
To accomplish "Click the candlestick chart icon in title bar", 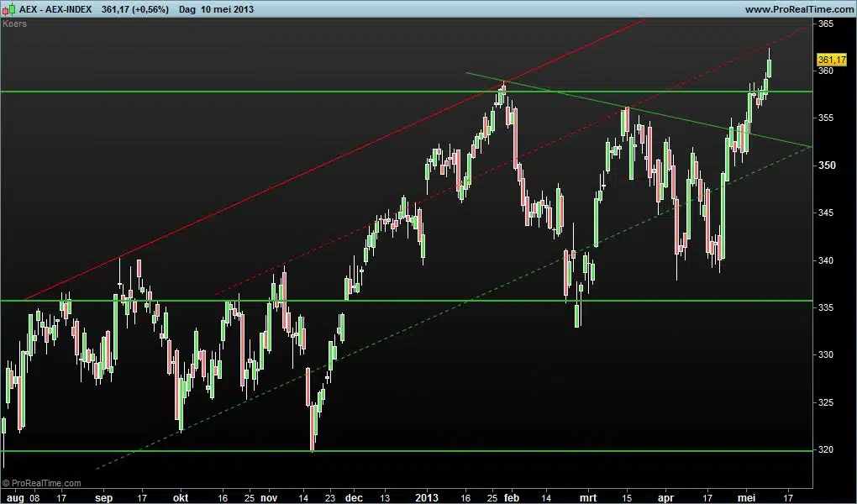I will 9,8.
